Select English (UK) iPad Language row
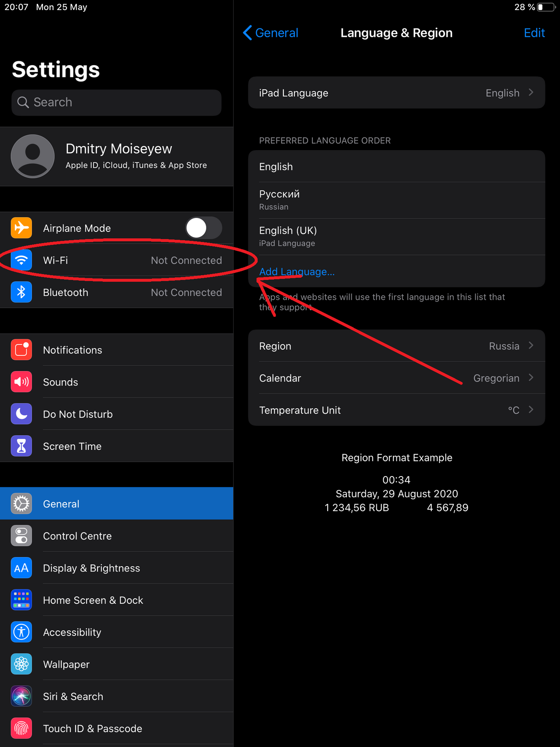 point(396,236)
